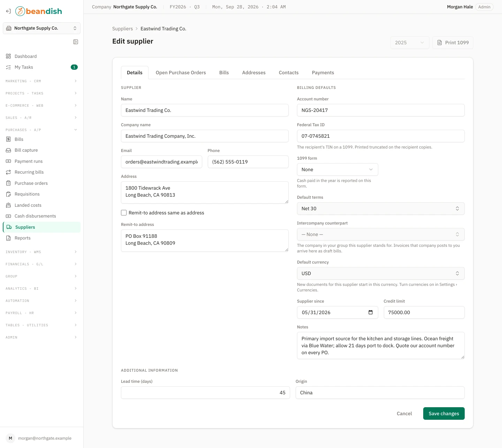Click into Lead time (days) field
This screenshot has width=502, height=448.
point(205,393)
